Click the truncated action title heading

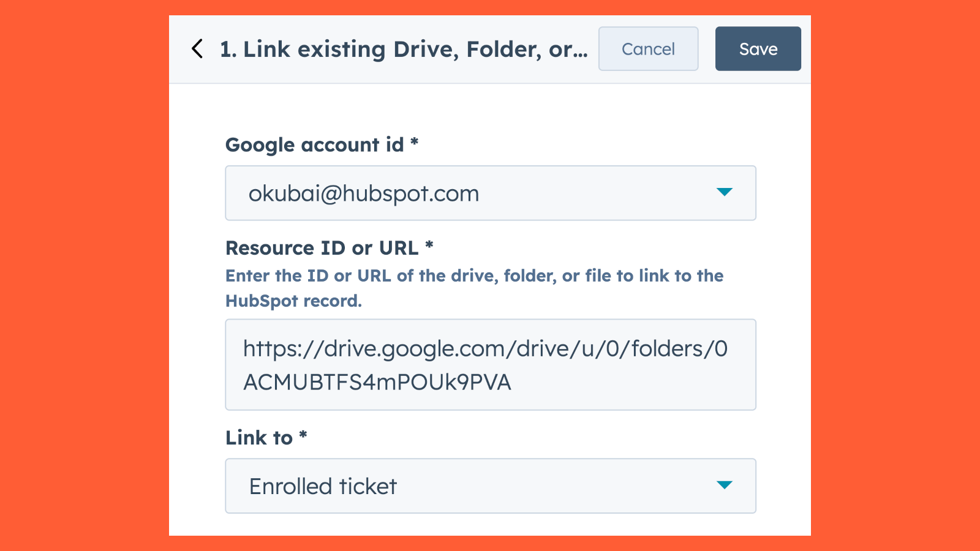tap(404, 49)
